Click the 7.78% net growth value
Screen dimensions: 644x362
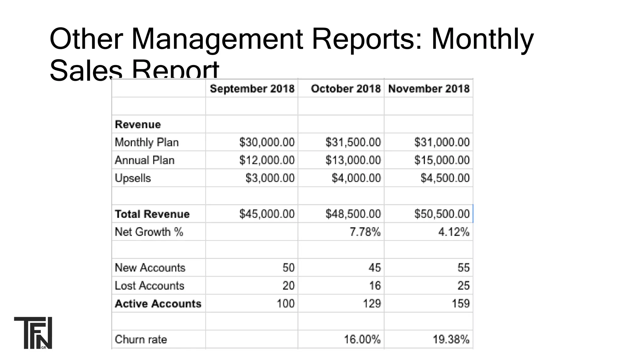[365, 232]
